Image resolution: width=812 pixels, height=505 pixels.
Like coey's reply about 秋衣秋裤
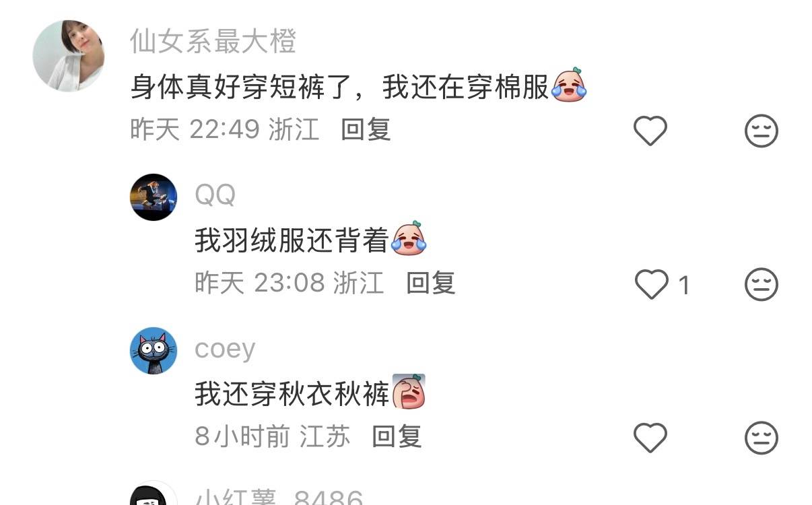[x=650, y=438]
